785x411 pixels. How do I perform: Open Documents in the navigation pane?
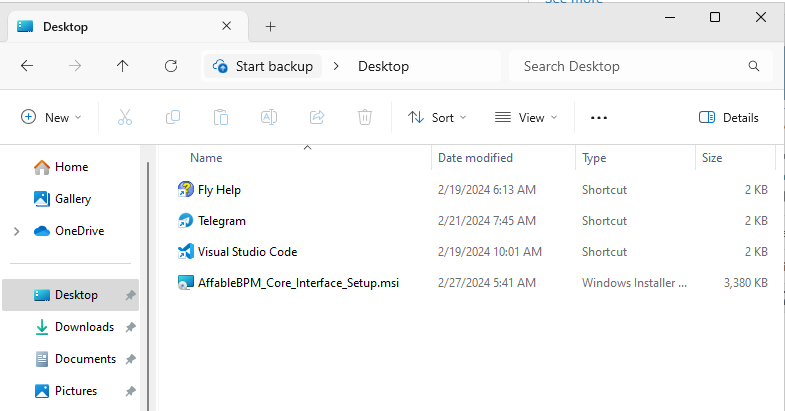click(86, 359)
